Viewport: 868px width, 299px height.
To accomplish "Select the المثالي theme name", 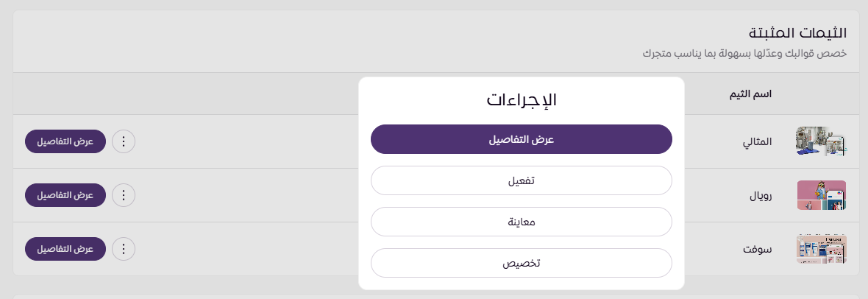I will 758,141.
